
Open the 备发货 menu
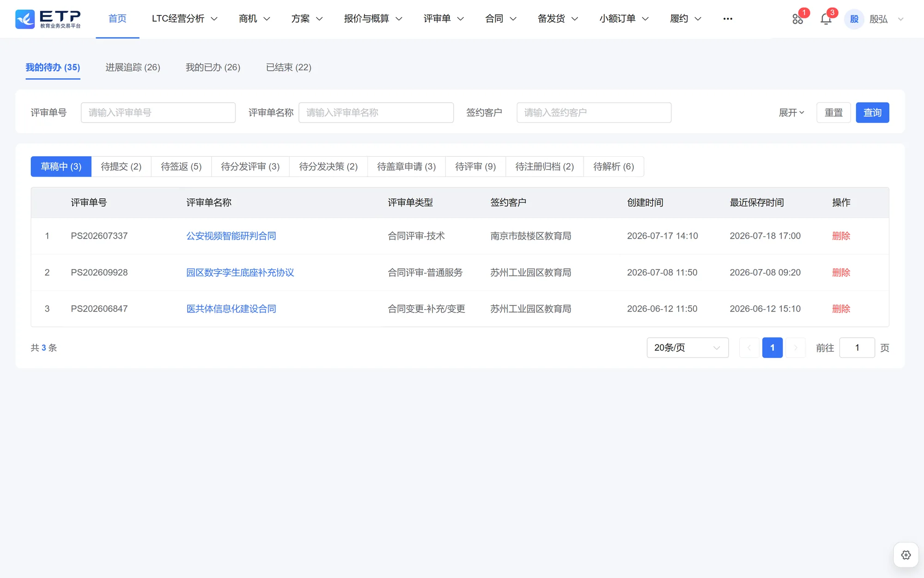[x=558, y=19]
